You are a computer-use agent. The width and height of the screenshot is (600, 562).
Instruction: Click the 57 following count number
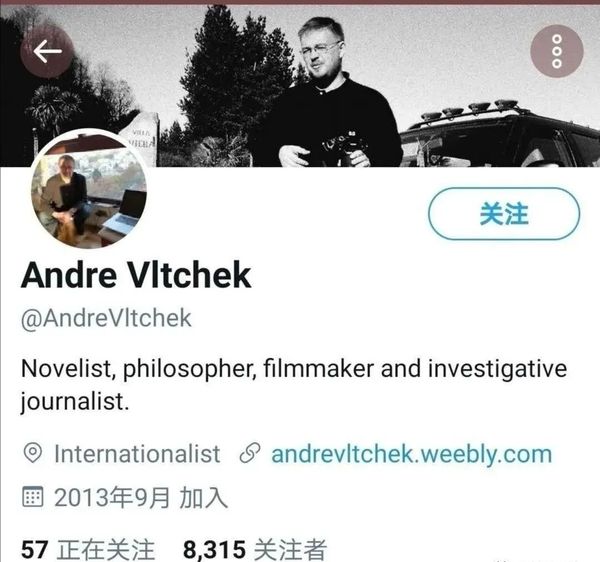pyautogui.click(x=35, y=550)
